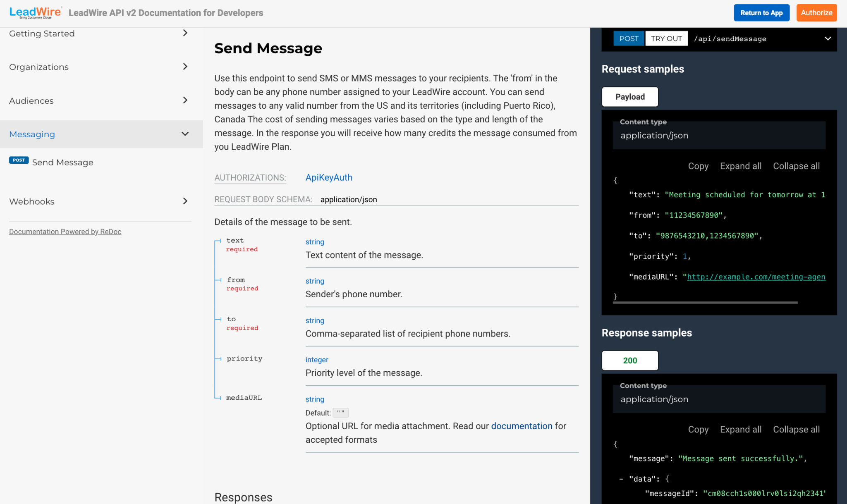
Task: Expand all in response sample
Action: [x=741, y=430]
